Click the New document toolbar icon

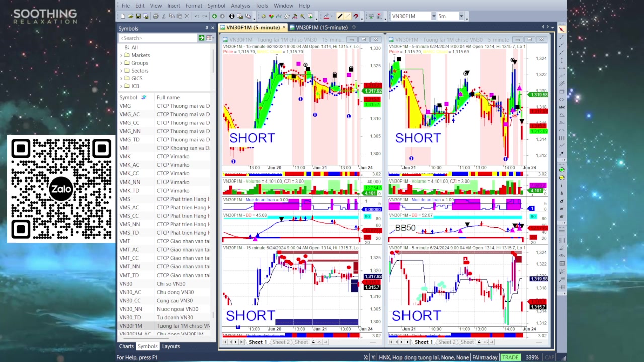tap(123, 16)
